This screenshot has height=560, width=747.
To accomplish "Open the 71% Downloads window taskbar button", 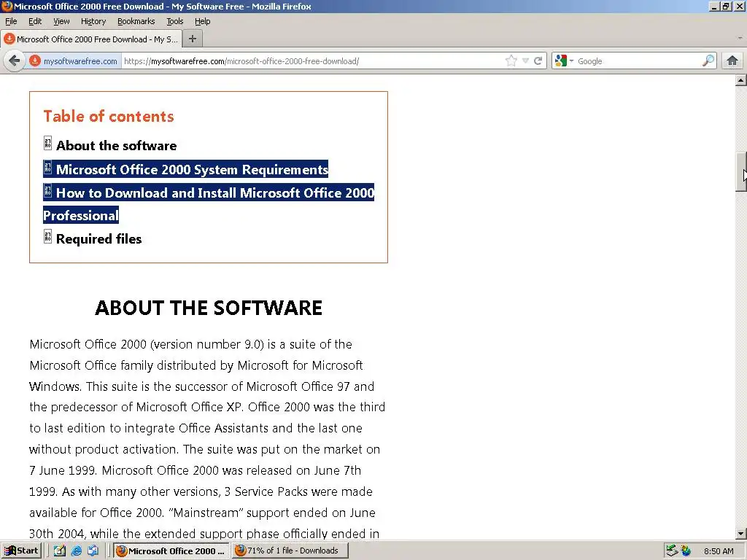I will click(290, 551).
